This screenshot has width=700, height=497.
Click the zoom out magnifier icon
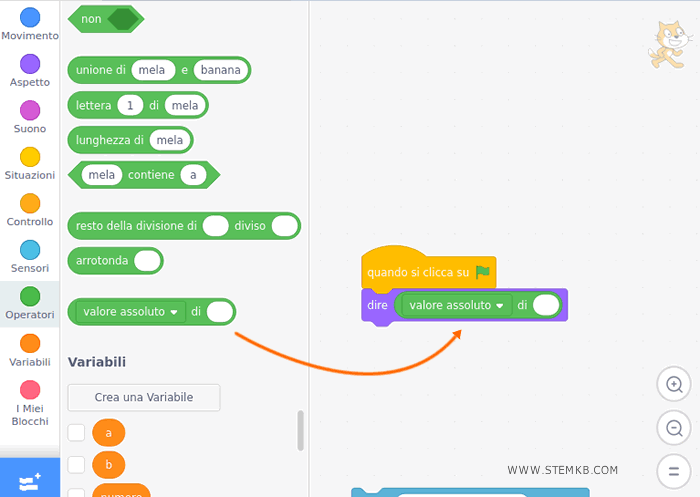click(x=675, y=428)
